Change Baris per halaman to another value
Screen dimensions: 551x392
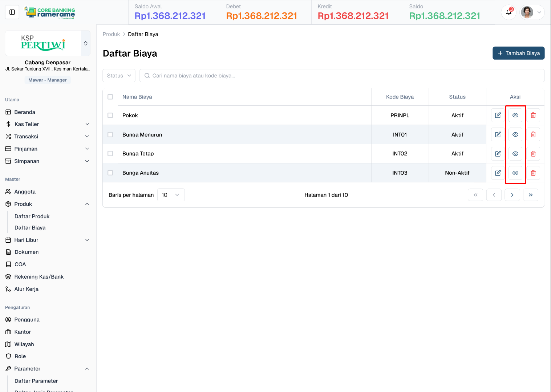coord(171,195)
